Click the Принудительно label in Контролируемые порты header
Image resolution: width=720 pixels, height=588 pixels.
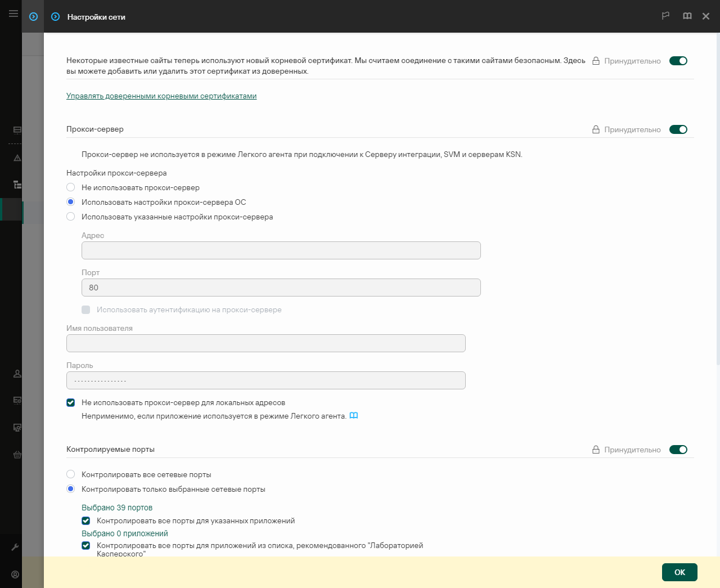tap(632, 450)
